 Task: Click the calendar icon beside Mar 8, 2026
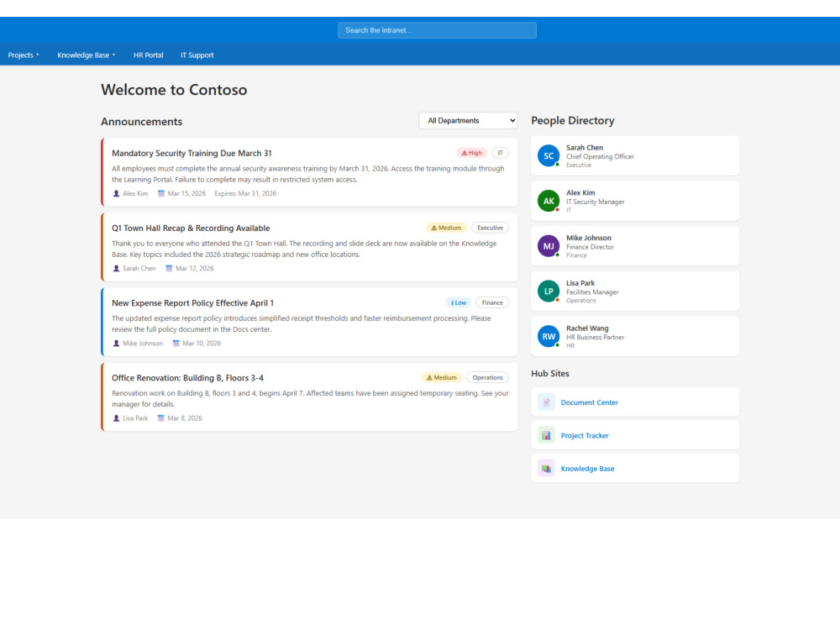point(160,418)
